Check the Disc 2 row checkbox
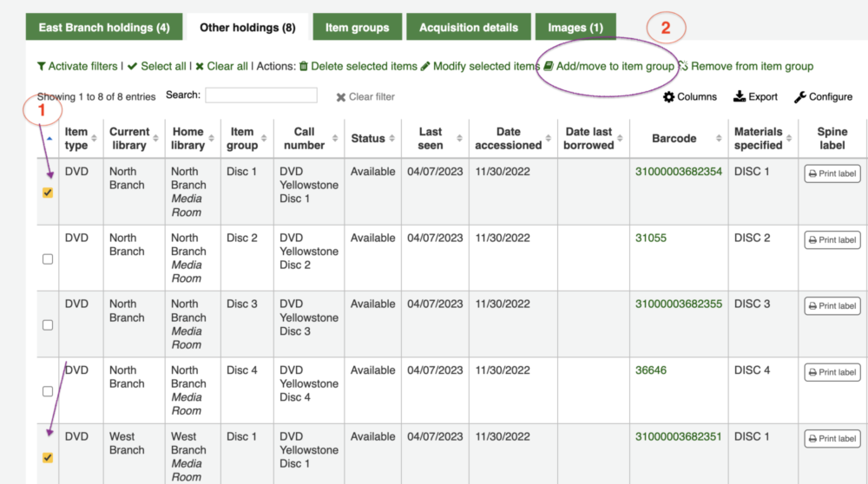 (x=48, y=258)
